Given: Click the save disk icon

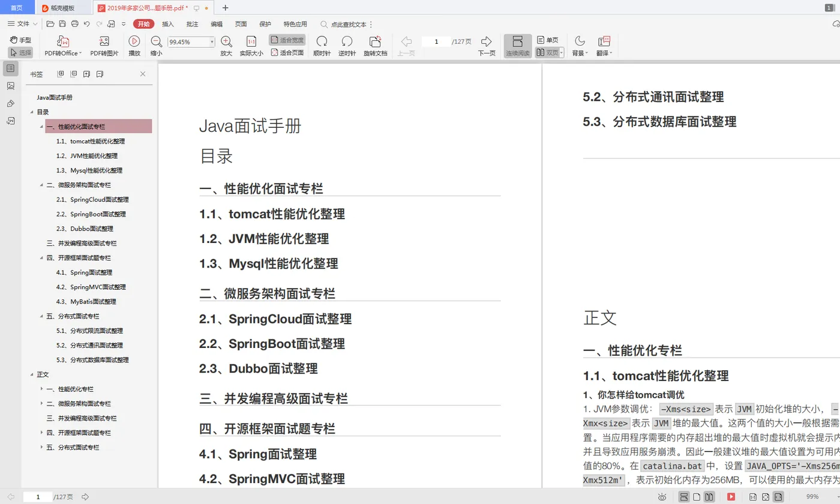Looking at the screenshot, I should (x=62, y=24).
